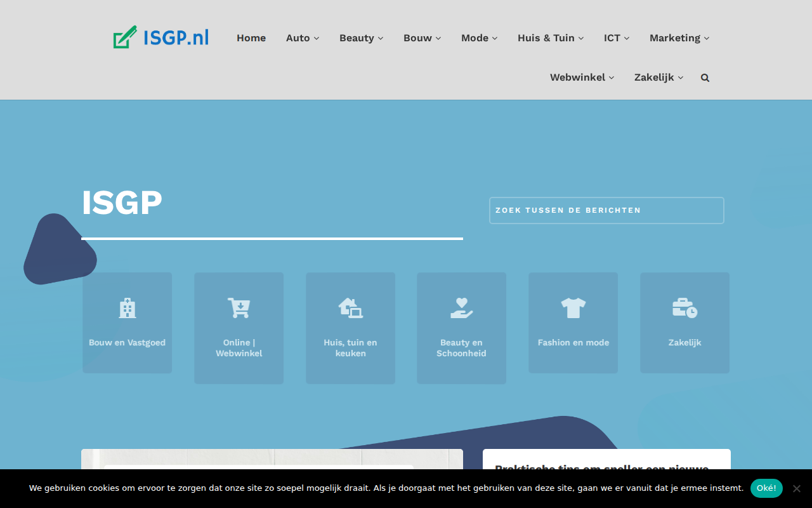812x508 pixels.
Task: Open the Mode menu
Action: (x=480, y=38)
